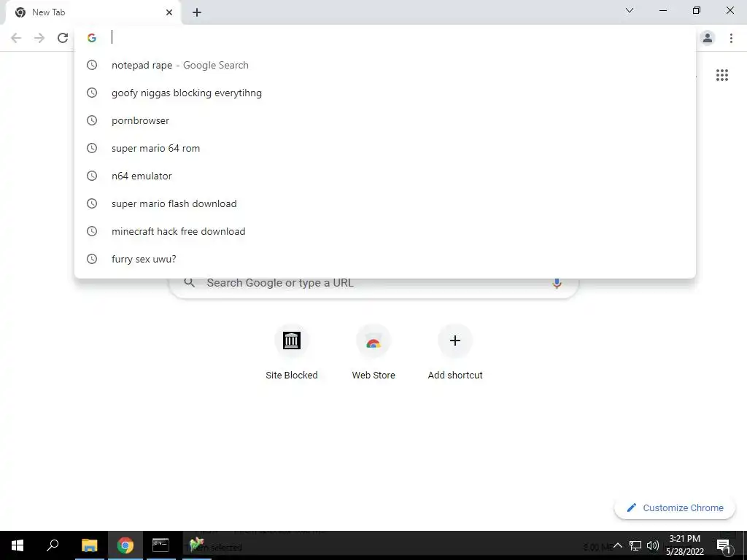This screenshot has height=560, width=747.
Task: Open File Explorer from taskbar
Action: (89, 545)
